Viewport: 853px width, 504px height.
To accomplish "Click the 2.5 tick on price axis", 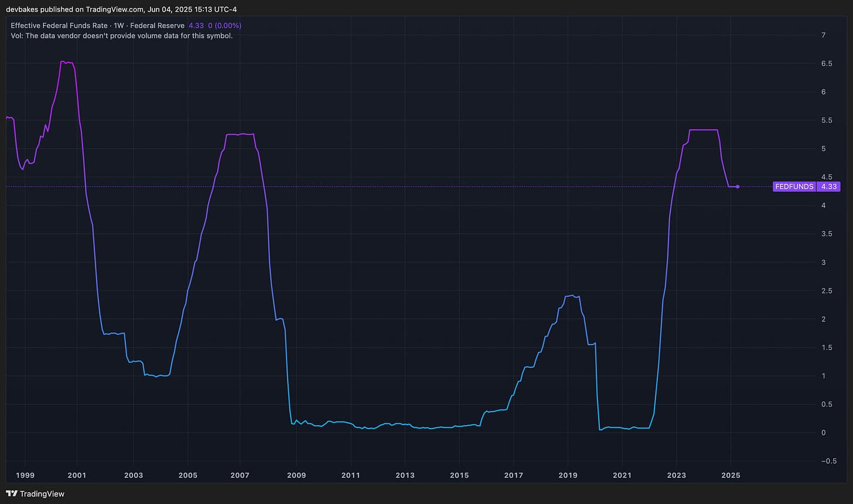I will point(827,291).
